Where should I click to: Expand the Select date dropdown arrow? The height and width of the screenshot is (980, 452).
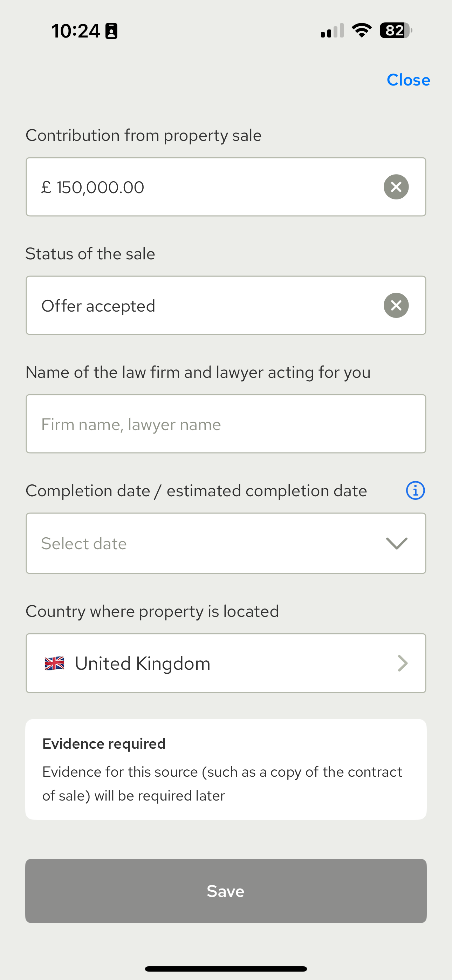point(396,543)
